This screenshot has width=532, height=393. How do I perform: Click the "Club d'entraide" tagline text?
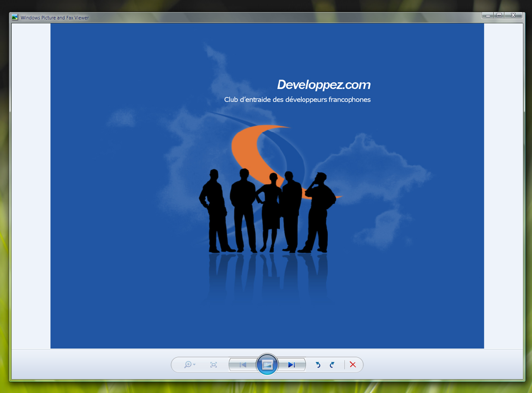point(297,100)
